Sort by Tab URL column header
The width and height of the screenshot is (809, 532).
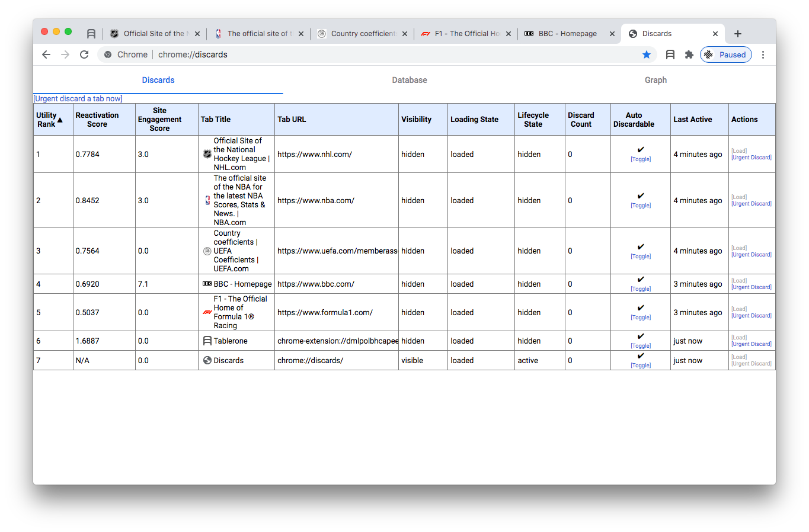(336, 120)
